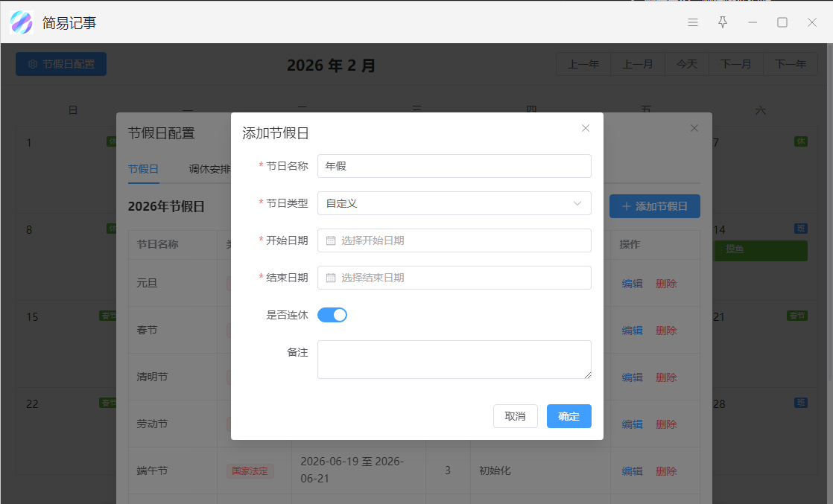Image resolution: width=833 pixels, height=504 pixels.
Task: Click the 节日名称 field containing 年假
Action: (454, 166)
